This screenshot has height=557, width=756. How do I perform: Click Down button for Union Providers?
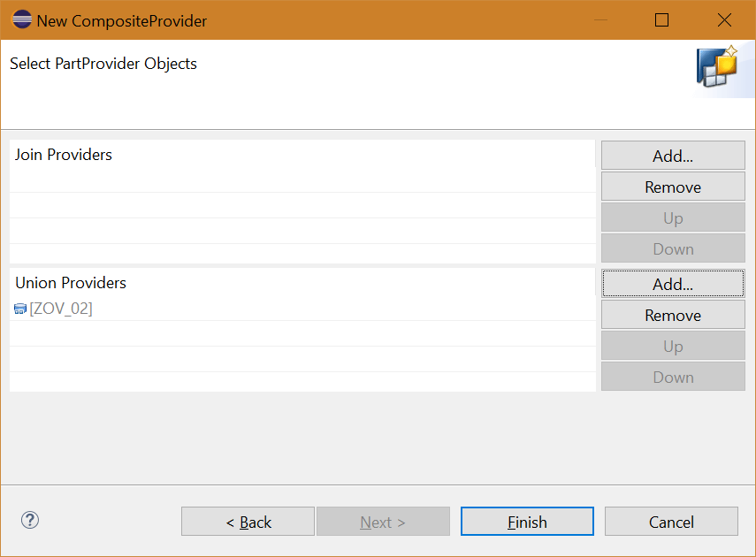(673, 377)
